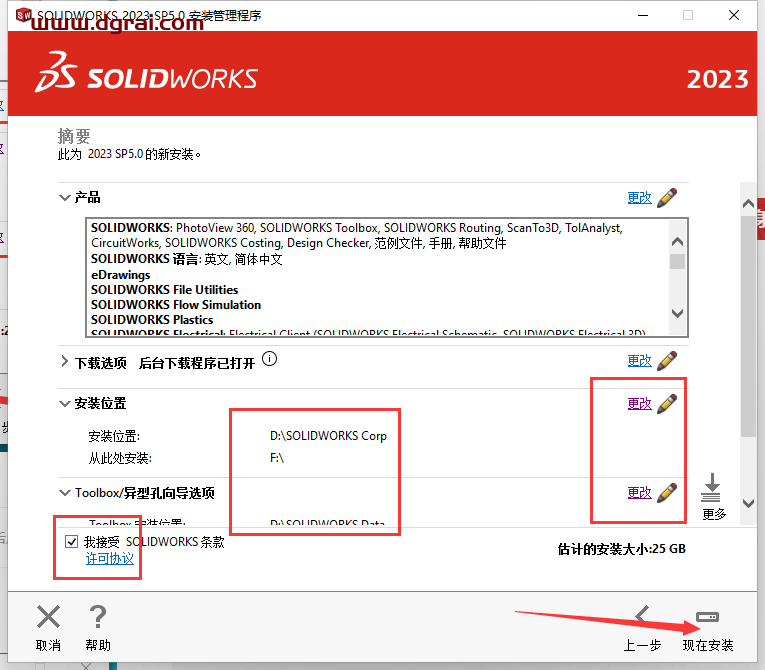Viewport: 765px width, 670px height.
Task: Go back with the 上一步 arrow
Action: pos(642,616)
